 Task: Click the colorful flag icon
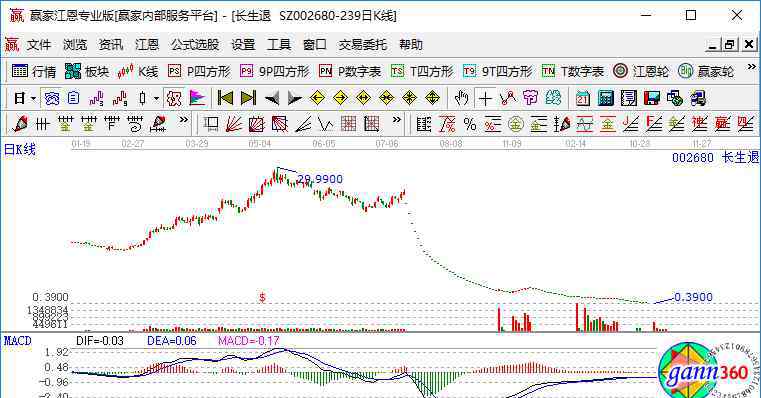(x=197, y=99)
